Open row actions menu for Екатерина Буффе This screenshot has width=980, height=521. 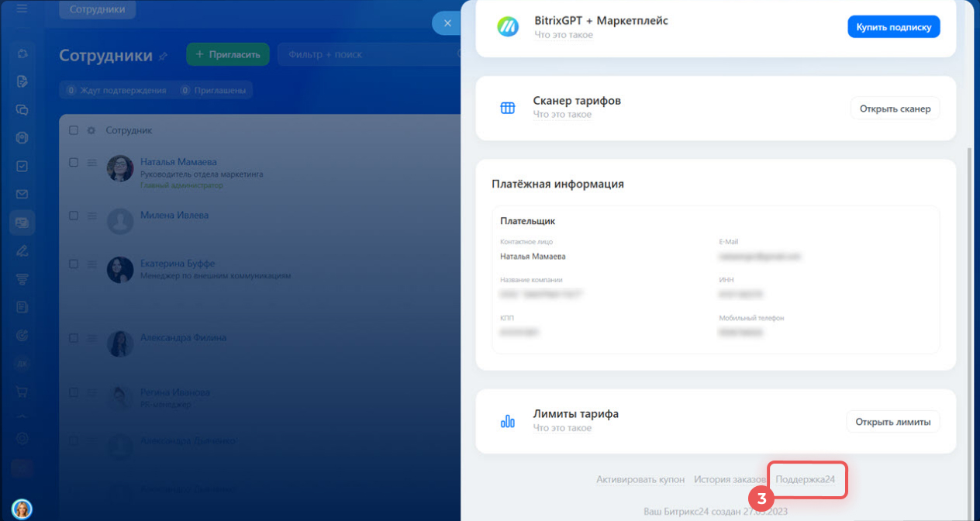click(x=91, y=264)
